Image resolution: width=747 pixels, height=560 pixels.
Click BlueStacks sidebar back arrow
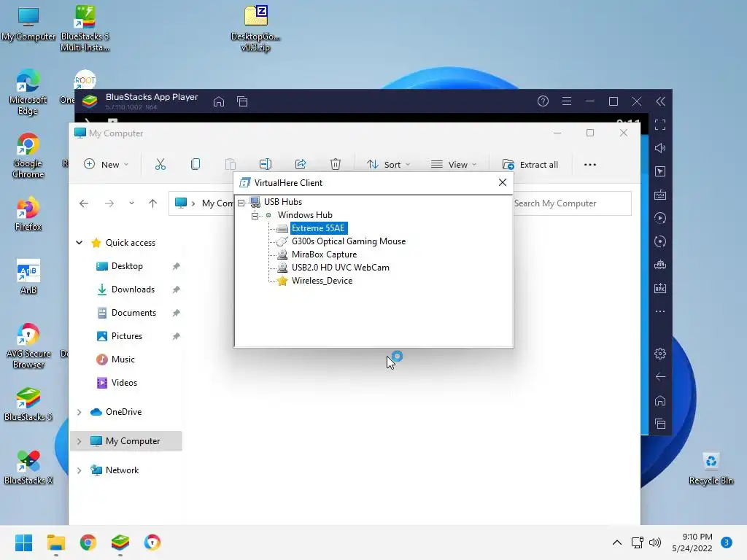tap(659, 377)
